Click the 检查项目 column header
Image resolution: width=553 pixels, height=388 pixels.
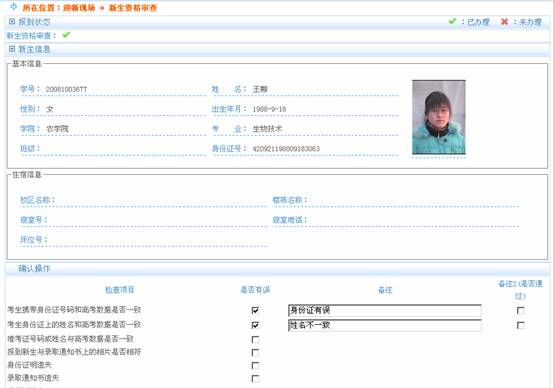tap(120, 290)
